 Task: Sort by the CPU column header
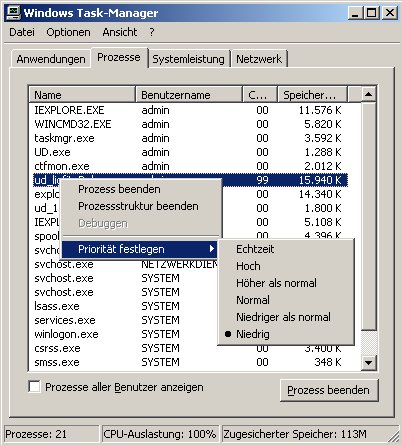(260, 95)
